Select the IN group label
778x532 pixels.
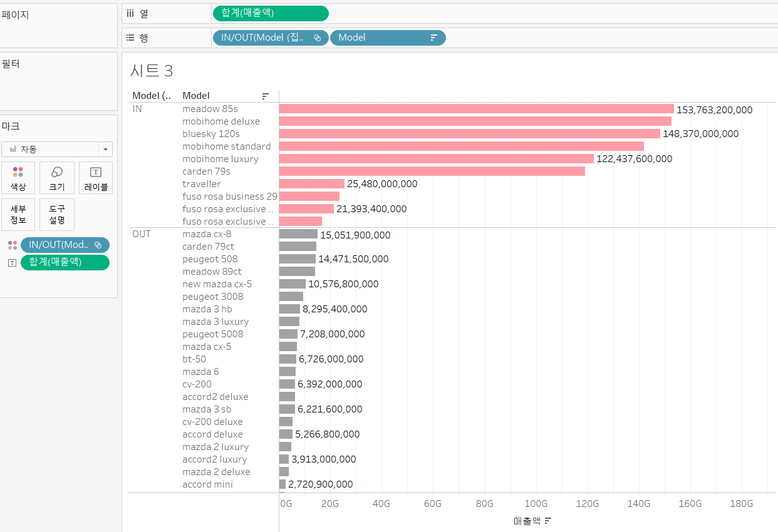[137, 109]
